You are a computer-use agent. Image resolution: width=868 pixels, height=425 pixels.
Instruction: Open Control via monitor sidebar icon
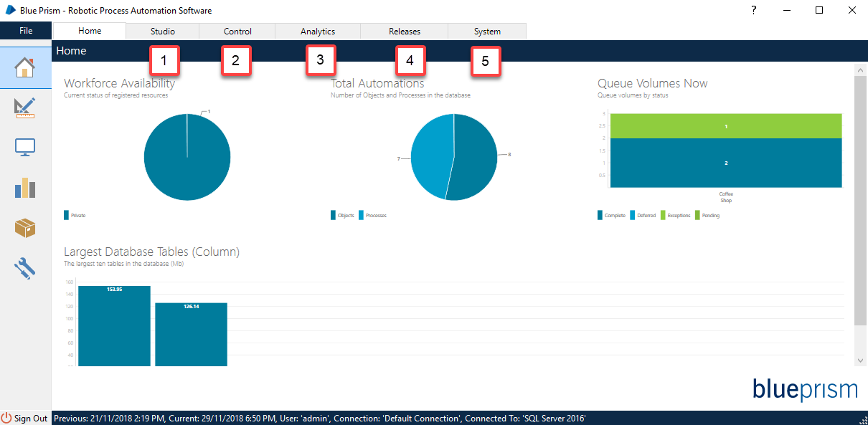pyautogui.click(x=25, y=148)
